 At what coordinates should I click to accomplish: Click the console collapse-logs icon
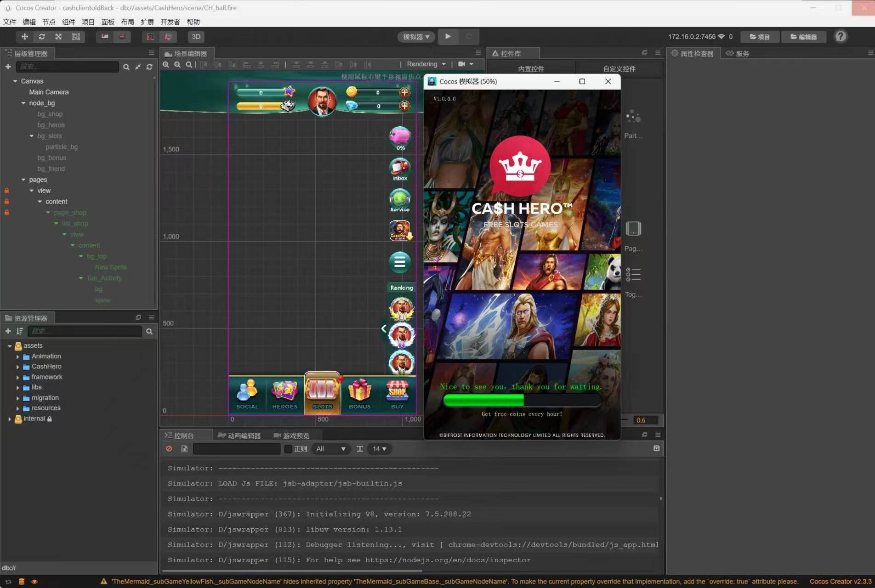(x=657, y=448)
